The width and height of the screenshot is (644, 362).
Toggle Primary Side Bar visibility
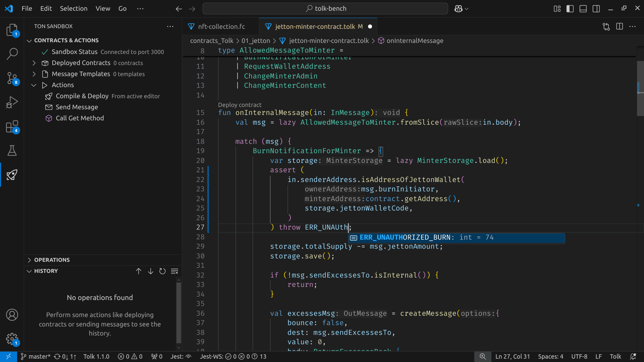(x=570, y=9)
